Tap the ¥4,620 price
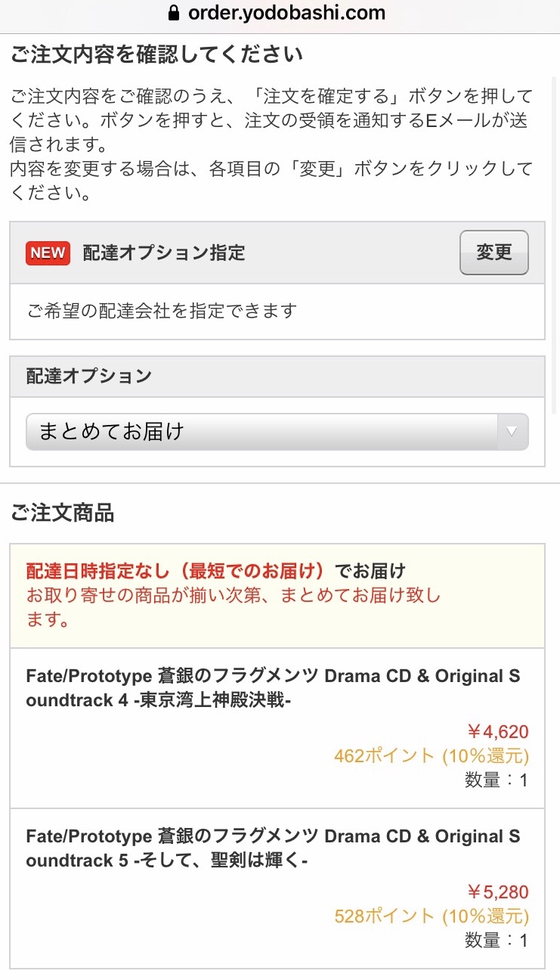Image resolution: width=560 pixels, height=980 pixels. coord(497,731)
